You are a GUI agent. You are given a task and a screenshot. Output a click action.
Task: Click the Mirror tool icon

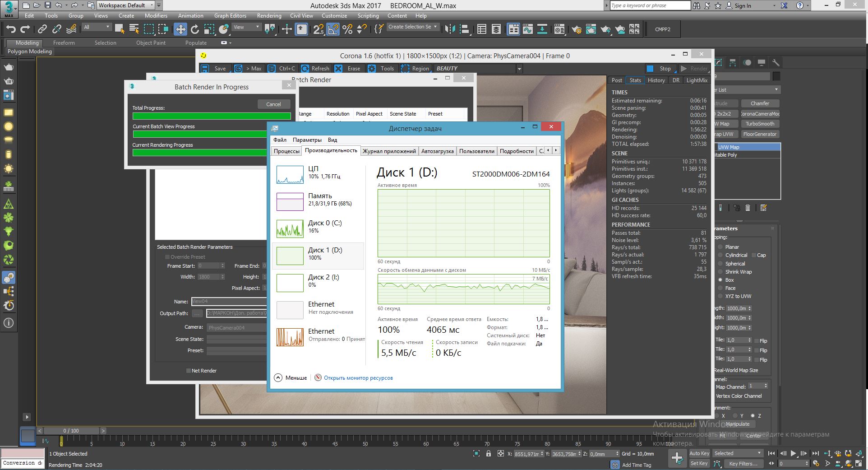click(x=450, y=29)
